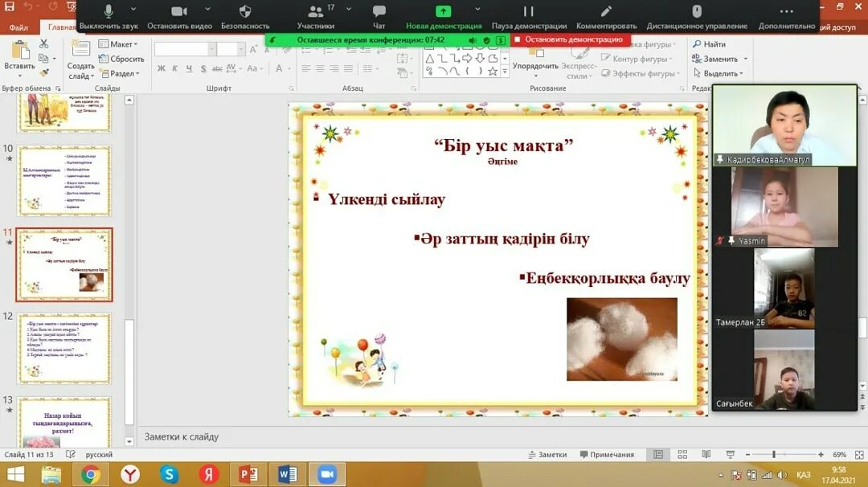Click the notes field 'Заметки к слайду'
This screenshot has height=487, width=868.
(x=181, y=436)
